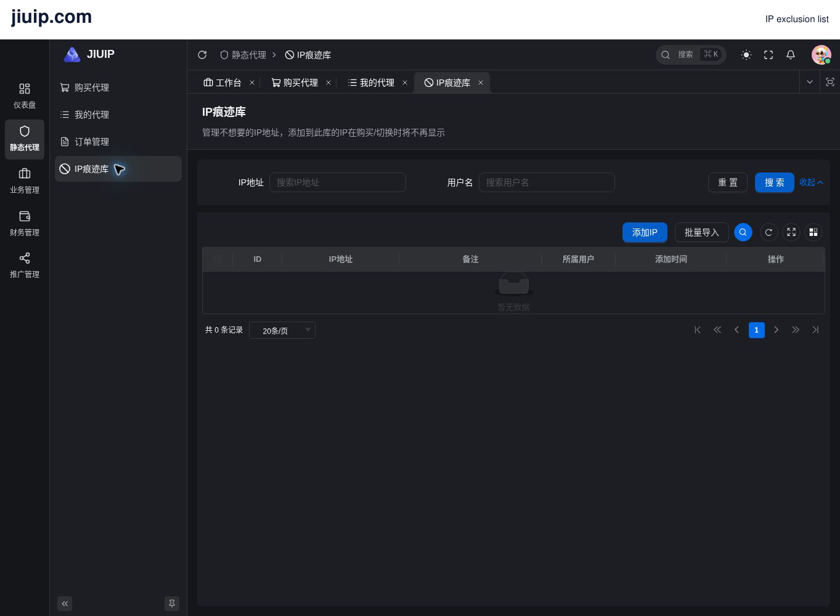Open 推广管理 share section
The image size is (840, 616).
point(25,265)
